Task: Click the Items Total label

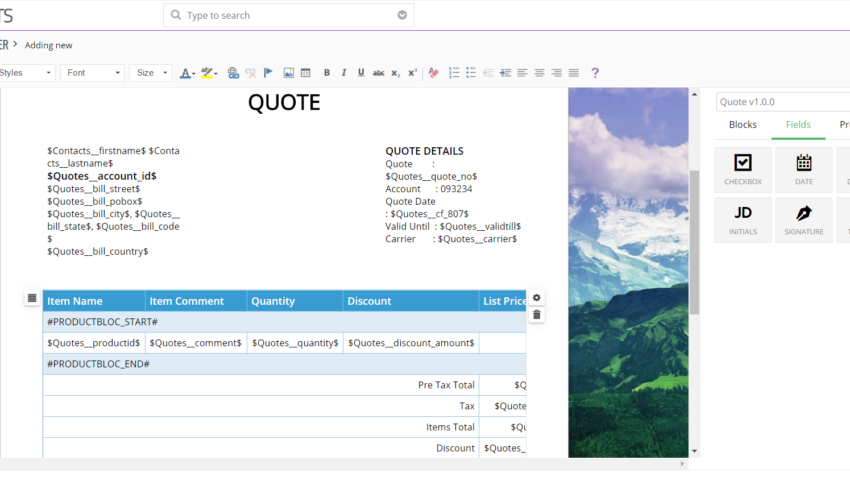Action: click(450, 427)
